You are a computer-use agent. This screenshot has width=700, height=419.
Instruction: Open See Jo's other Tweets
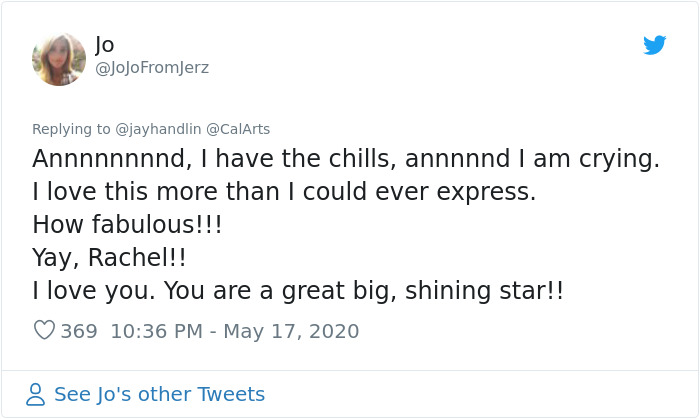pos(159,395)
